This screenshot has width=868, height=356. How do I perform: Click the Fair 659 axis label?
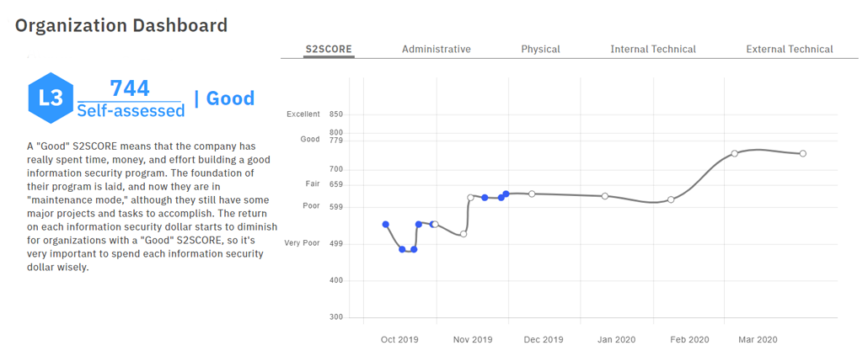(x=324, y=183)
